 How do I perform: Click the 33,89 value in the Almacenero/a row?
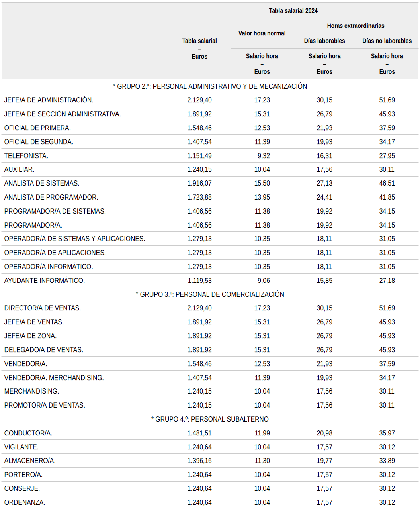coord(387,461)
